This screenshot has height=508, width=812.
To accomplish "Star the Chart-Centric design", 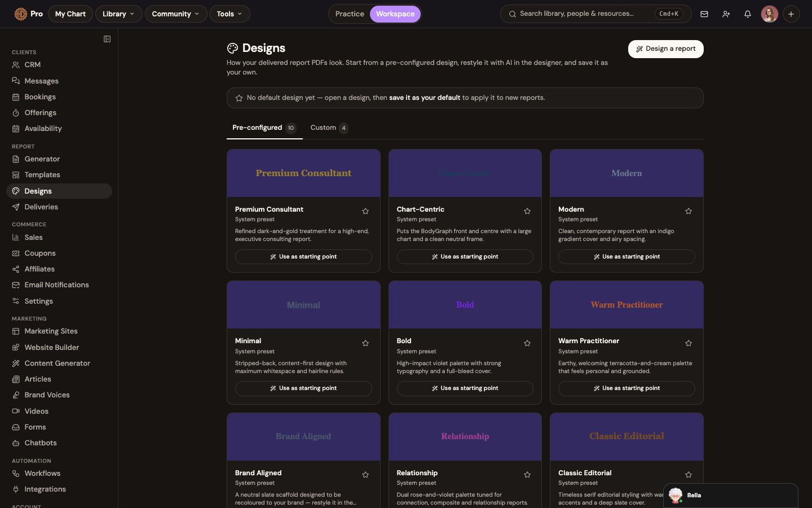I will 527,211.
